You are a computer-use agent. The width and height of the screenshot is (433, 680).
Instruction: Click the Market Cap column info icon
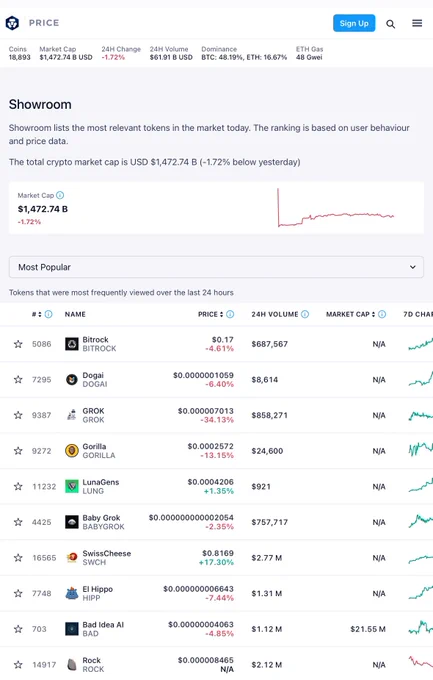coord(382,314)
